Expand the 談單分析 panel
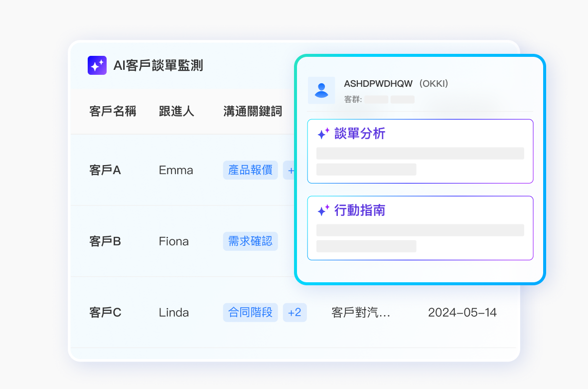Screen dimensions: 588x389 (420, 151)
